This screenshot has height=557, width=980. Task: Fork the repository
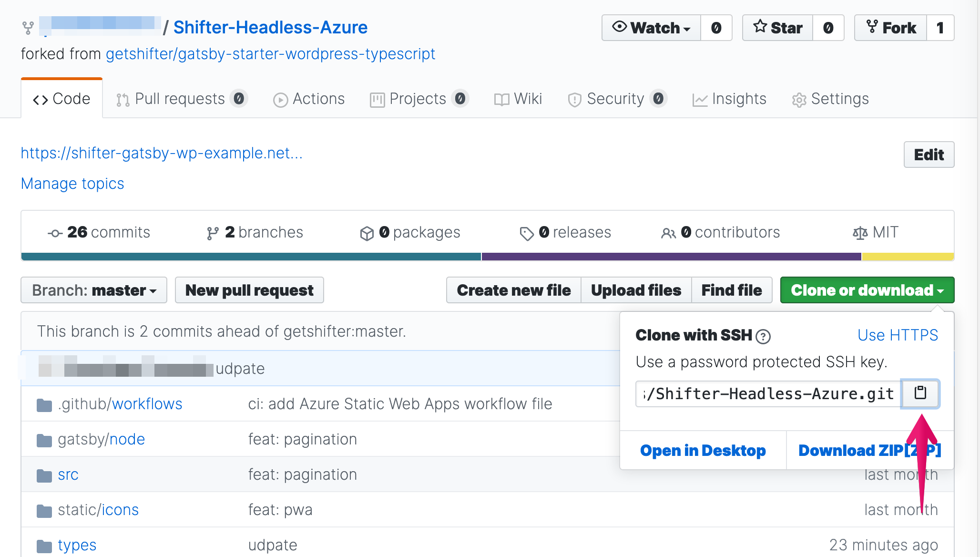[x=891, y=28]
